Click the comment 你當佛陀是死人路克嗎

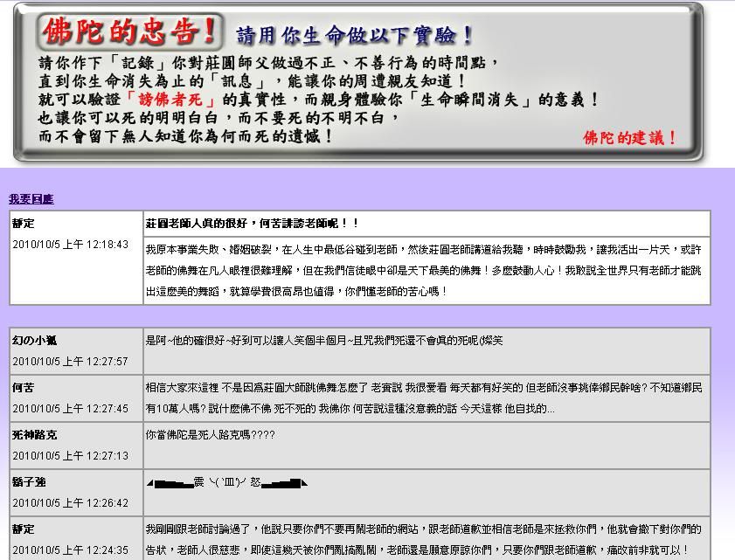click(x=211, y=434)
